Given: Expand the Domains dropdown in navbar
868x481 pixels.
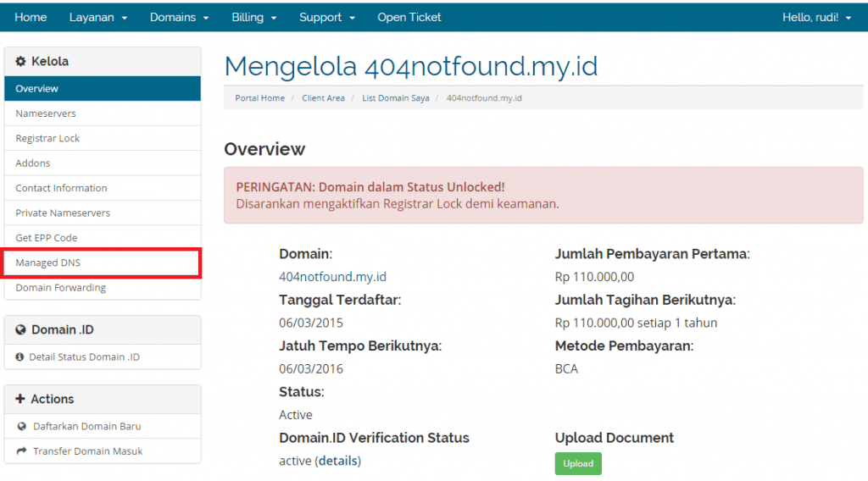Looking at the screenshot, I should (180, 17).
